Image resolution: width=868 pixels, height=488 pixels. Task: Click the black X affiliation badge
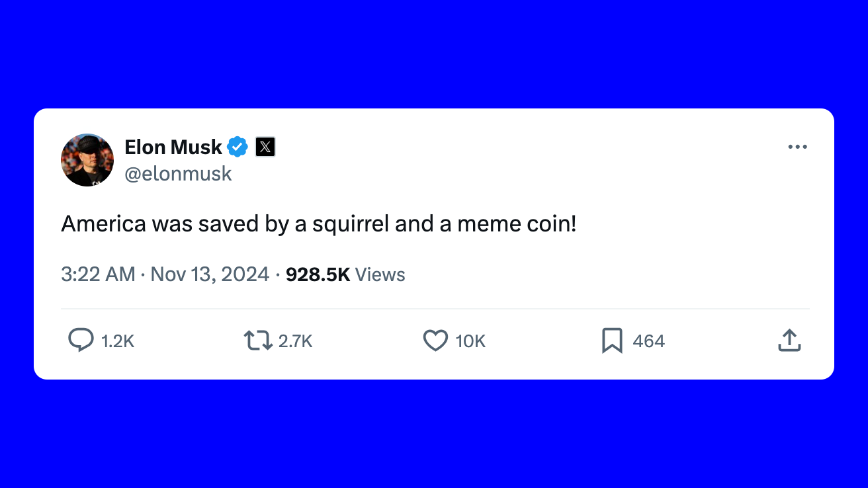[x=265, y=147]
